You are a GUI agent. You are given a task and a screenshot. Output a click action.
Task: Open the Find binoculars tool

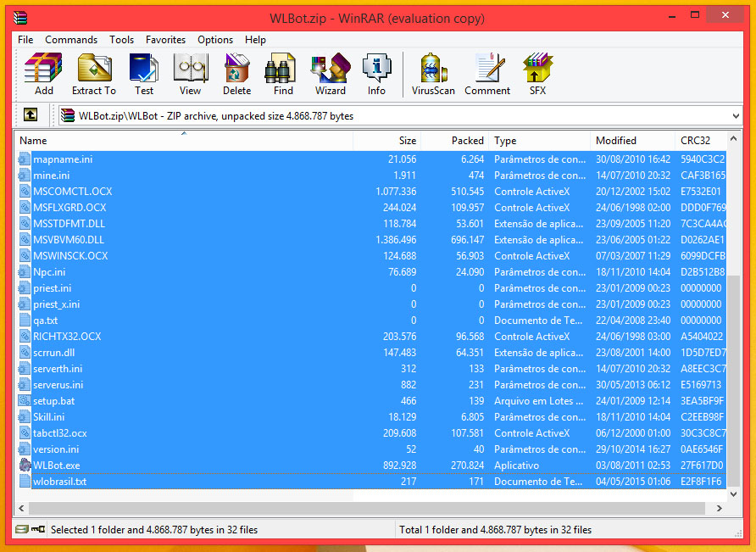pos(283,74)
